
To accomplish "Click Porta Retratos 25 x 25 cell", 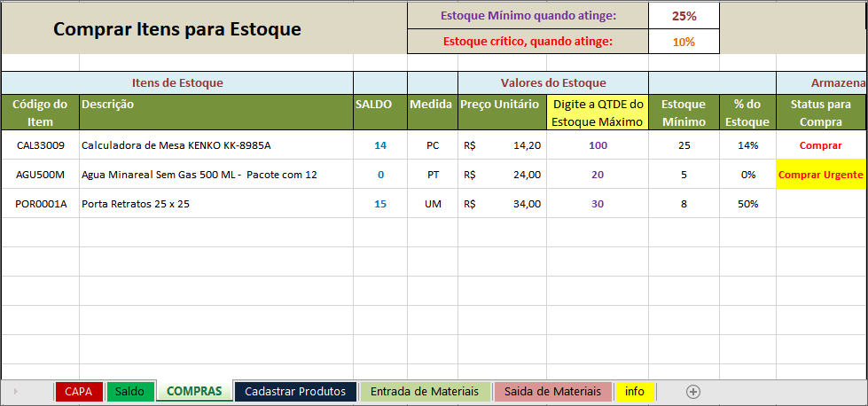I will [x=216, y=204].
